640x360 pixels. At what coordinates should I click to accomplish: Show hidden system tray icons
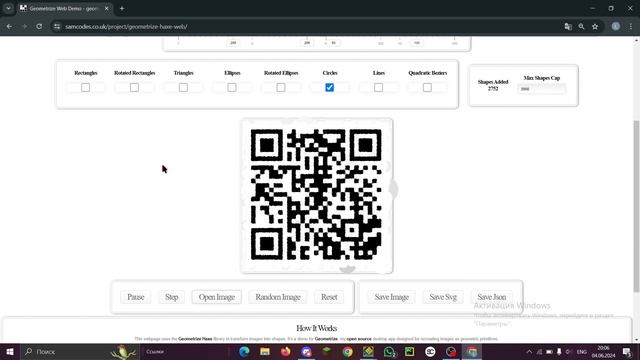[x=529, y=351]
